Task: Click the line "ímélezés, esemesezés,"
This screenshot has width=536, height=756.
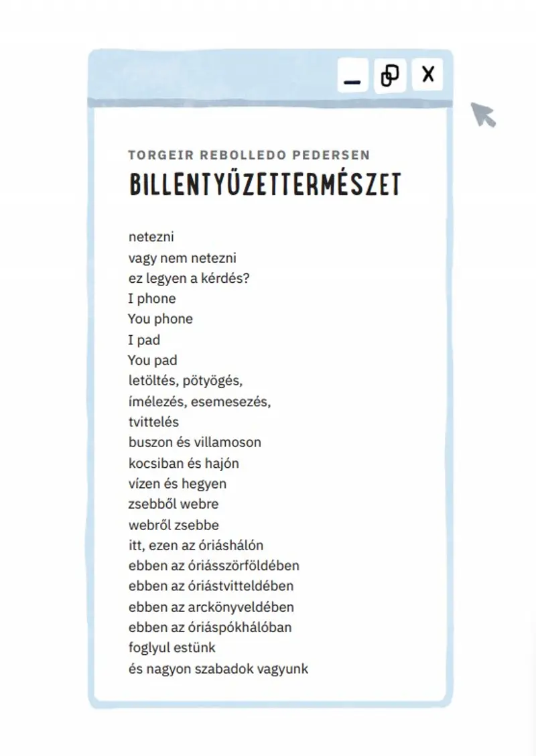Action: (x=200, y=401)
